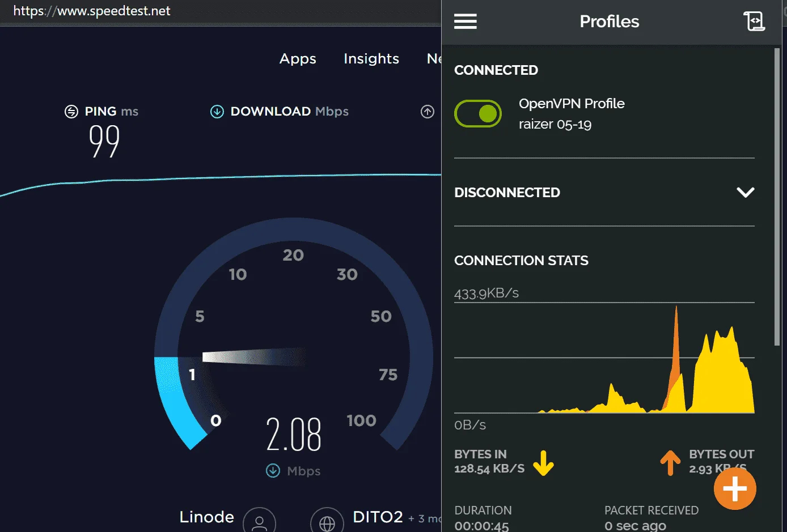Select the ping value 99
787x532 pixels.
104,141
